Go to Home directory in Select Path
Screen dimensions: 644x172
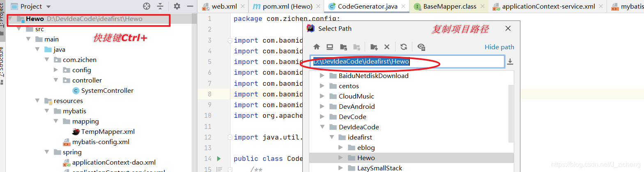pyautogui.click(x=317, y=47)
